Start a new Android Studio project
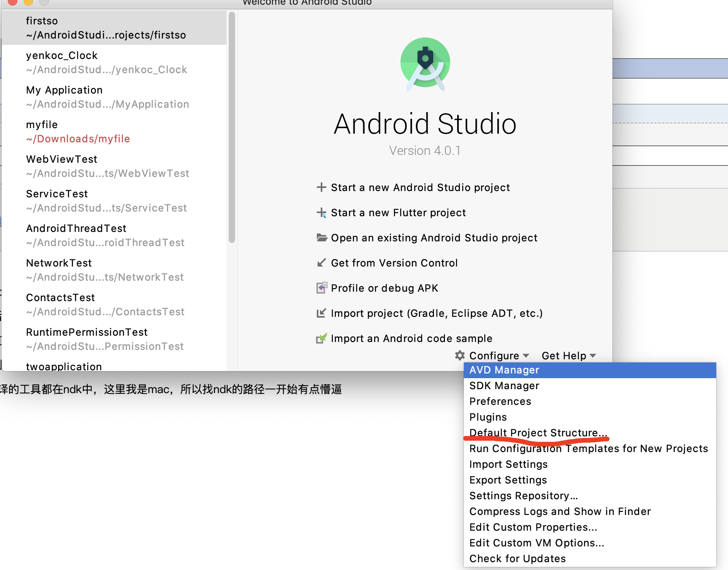Viewport: 728px width, 570px height. [420, 188]
